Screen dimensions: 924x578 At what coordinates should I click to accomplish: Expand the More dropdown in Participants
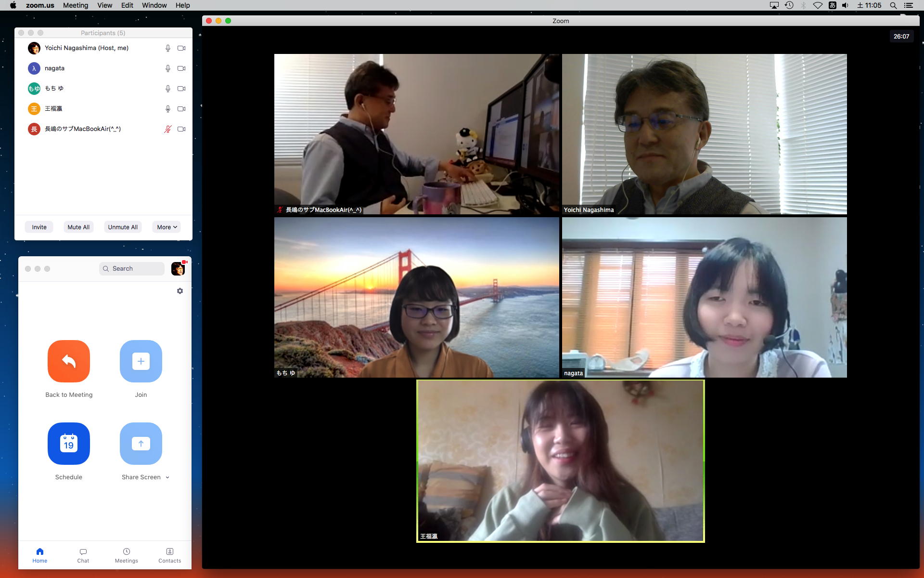167,227
